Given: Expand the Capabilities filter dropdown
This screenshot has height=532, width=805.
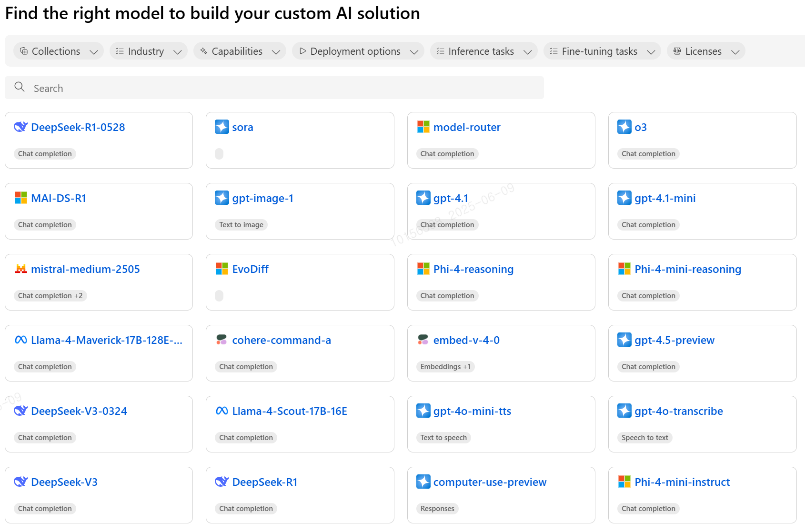Looking at the screenshot, I should (240, 51).
